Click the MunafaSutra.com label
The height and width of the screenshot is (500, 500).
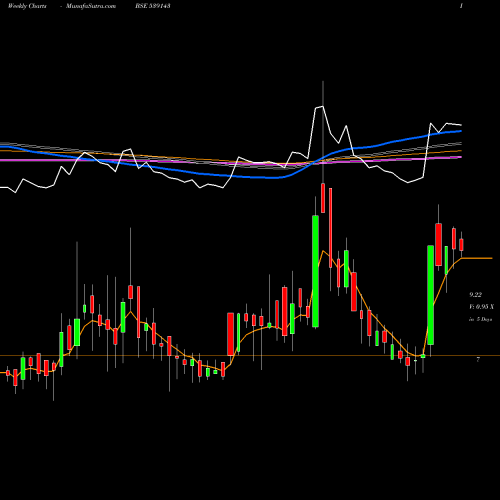[91, 6]
